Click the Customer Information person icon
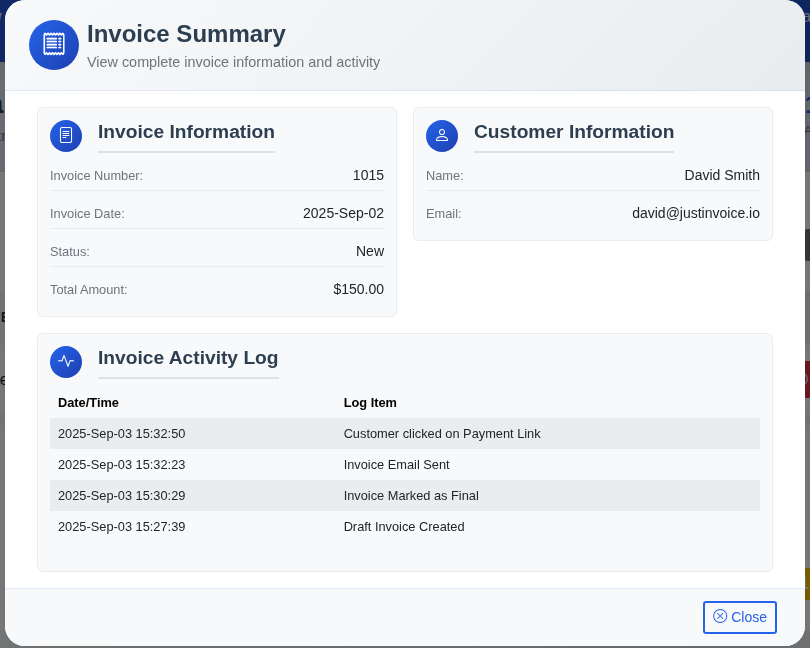 point(442,136)
